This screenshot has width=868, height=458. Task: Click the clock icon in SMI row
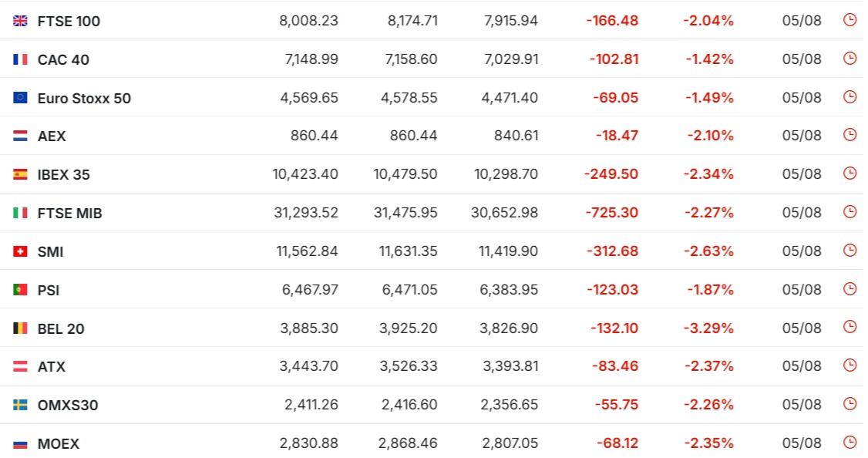click(x=849, y=251)
